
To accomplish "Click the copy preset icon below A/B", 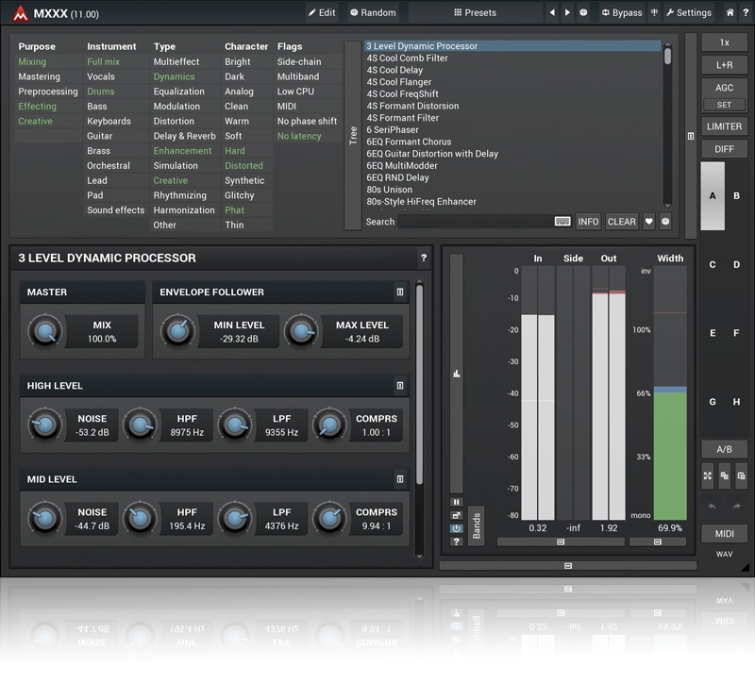I will (725, 477).
